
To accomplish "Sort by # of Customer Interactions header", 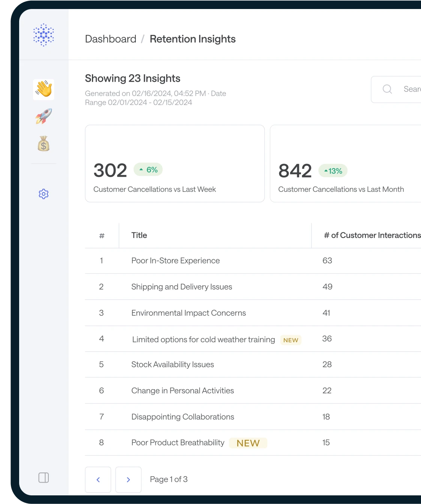I will (x=371, y=235).
